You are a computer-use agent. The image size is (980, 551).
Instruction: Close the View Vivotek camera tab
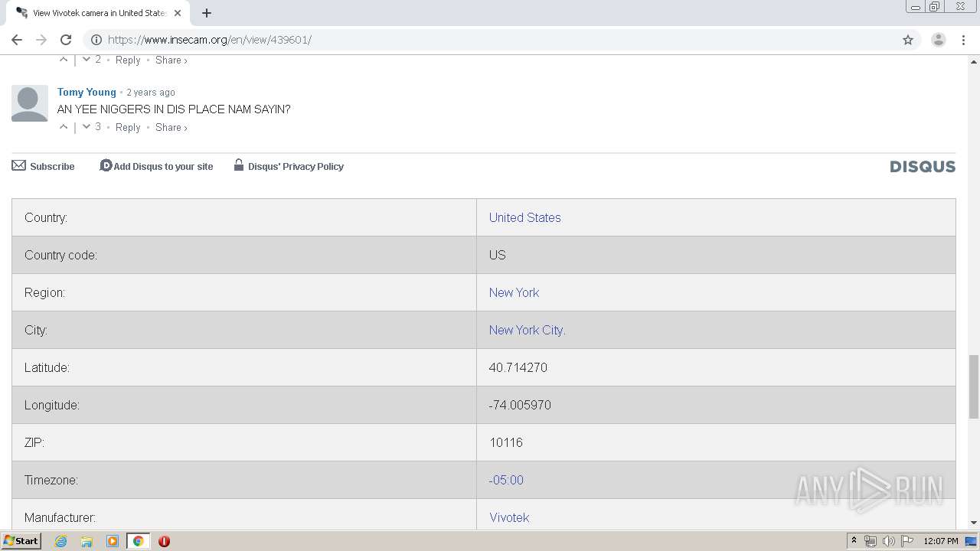click(178, 13)
